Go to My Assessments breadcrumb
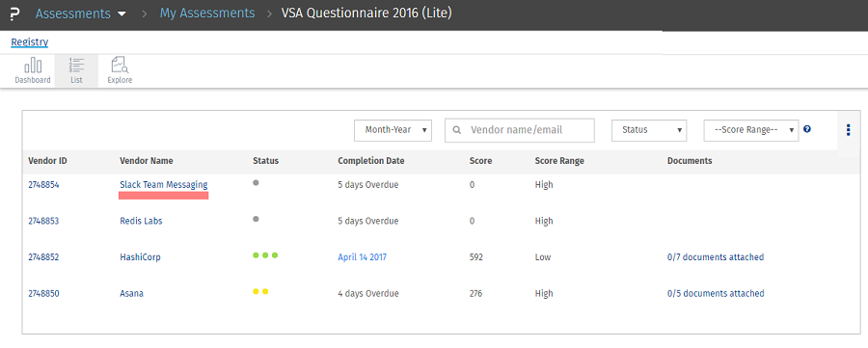 [207, 13]
